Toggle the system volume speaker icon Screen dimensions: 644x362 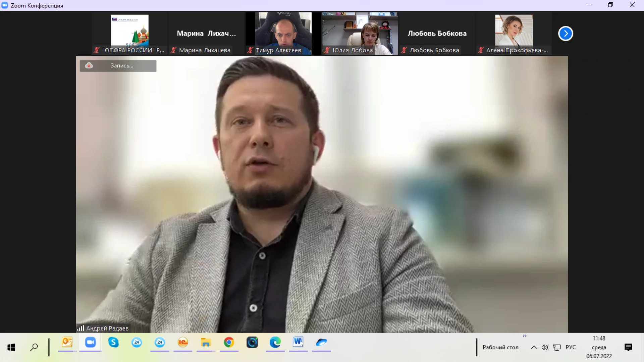click(545, 348)
